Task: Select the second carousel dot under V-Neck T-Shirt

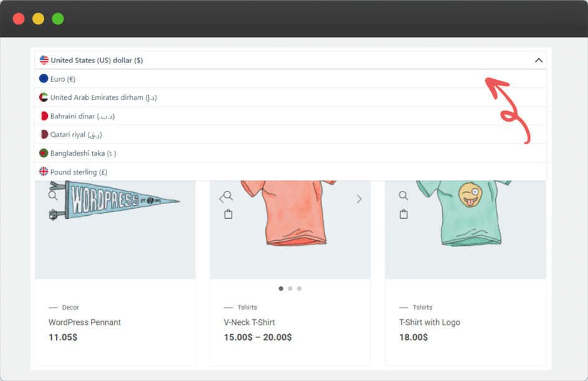Action: (290, 289)
